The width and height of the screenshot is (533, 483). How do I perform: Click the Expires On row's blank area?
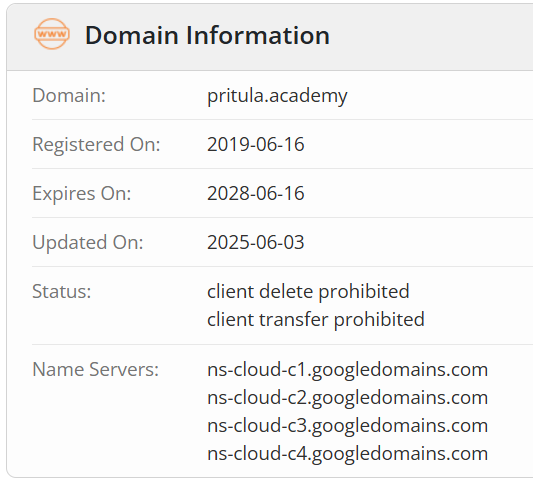pyautogui.click(x=418, y=193)
